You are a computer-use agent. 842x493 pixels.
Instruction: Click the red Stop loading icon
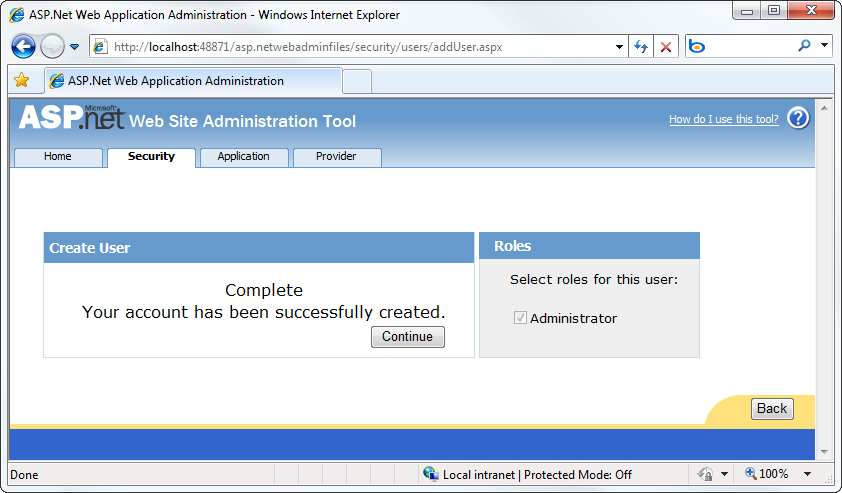click(x=666, y=47)
